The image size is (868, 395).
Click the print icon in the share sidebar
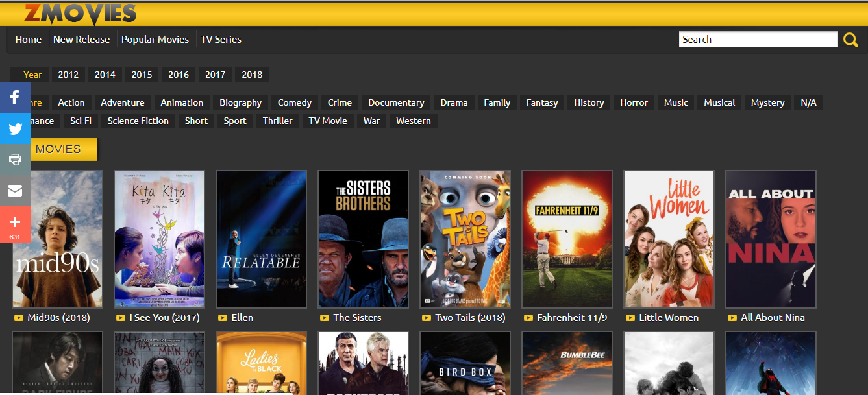(15, 160)
